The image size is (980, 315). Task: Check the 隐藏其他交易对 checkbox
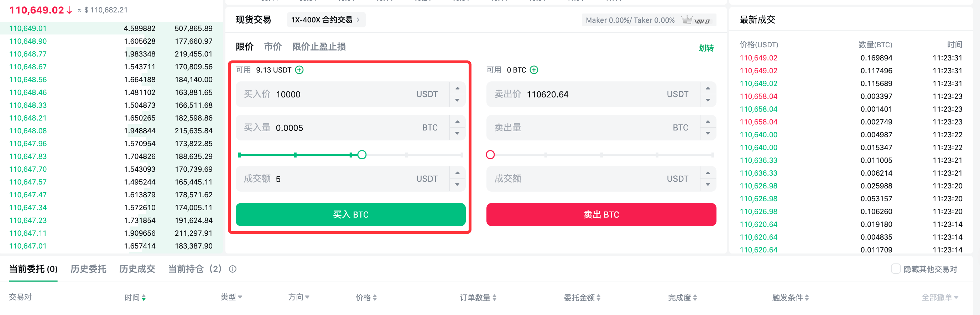point(896,269)
